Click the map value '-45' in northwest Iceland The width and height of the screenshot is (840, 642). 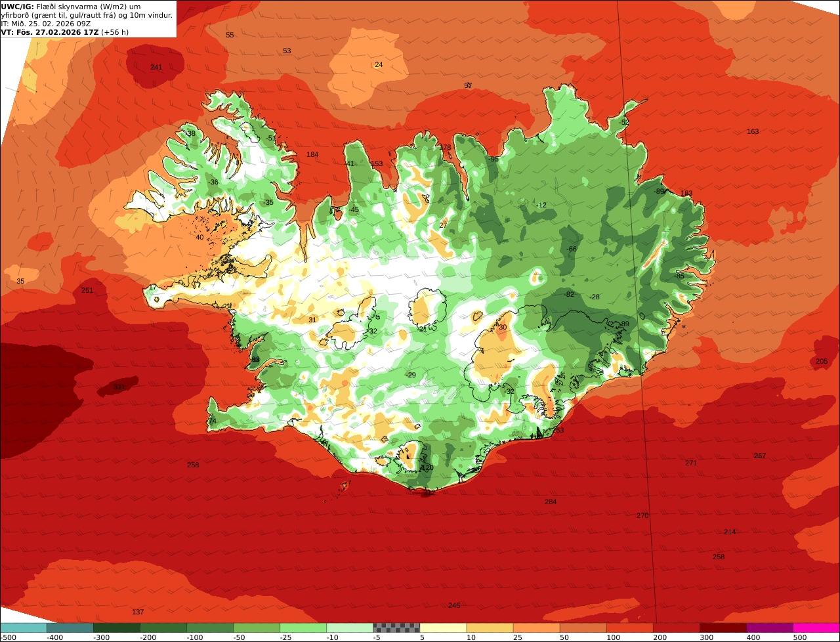[x=354, y=210]
